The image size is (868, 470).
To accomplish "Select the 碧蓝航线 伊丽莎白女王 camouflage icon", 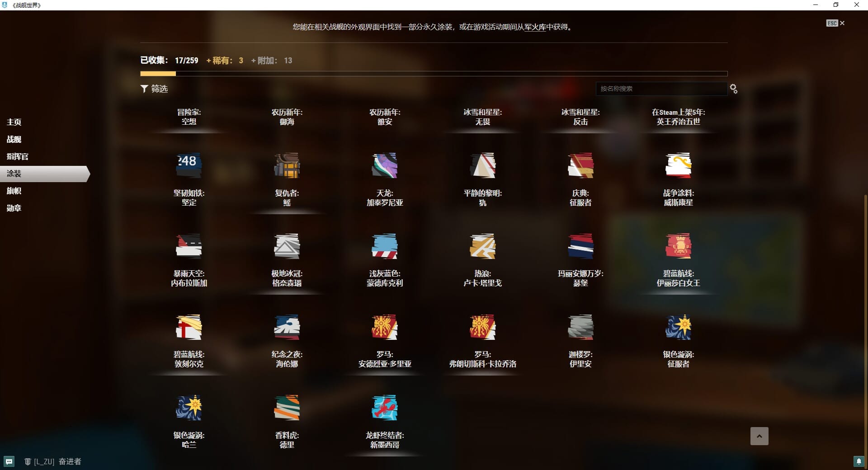I will pos(678,246).
